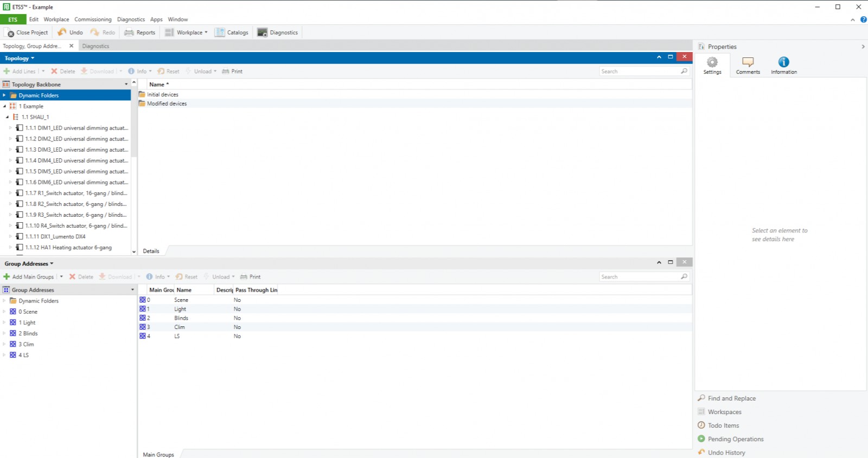The height and width of the screenshot is (458, 868).
Task: Click the Undo arrow icon
Action: [x=62, y=32]
